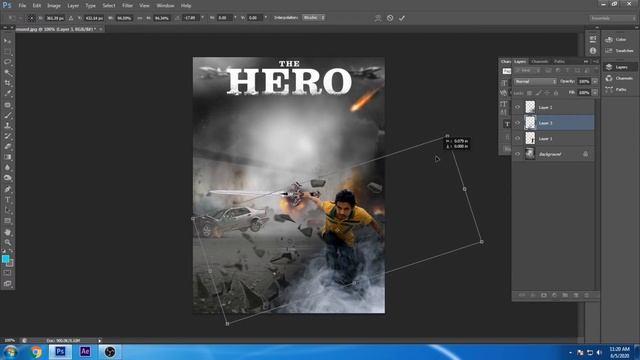Select the Clone Stamp tool
This screenshot has width=640, height=360.
tap(7, 126)
